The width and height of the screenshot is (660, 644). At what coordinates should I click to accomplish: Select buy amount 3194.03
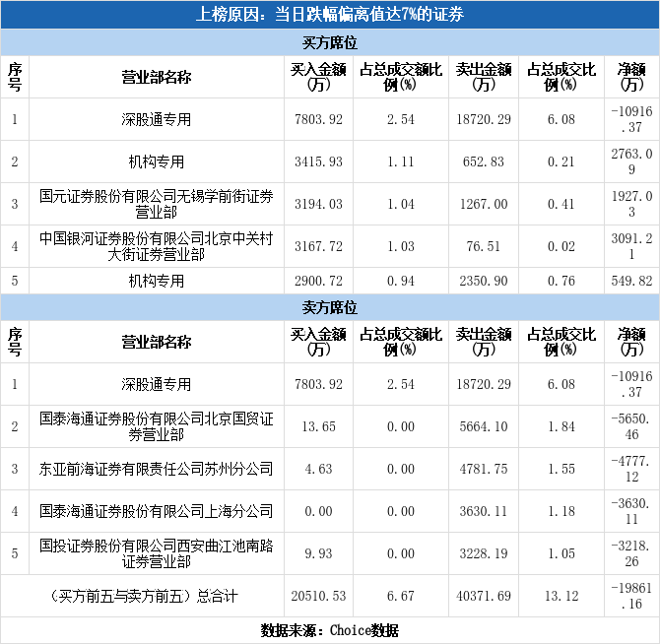click(x=318, y=205)
